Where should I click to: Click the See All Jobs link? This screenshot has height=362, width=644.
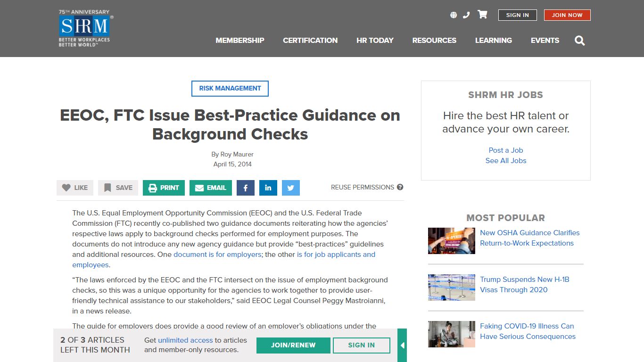(506, 161)
